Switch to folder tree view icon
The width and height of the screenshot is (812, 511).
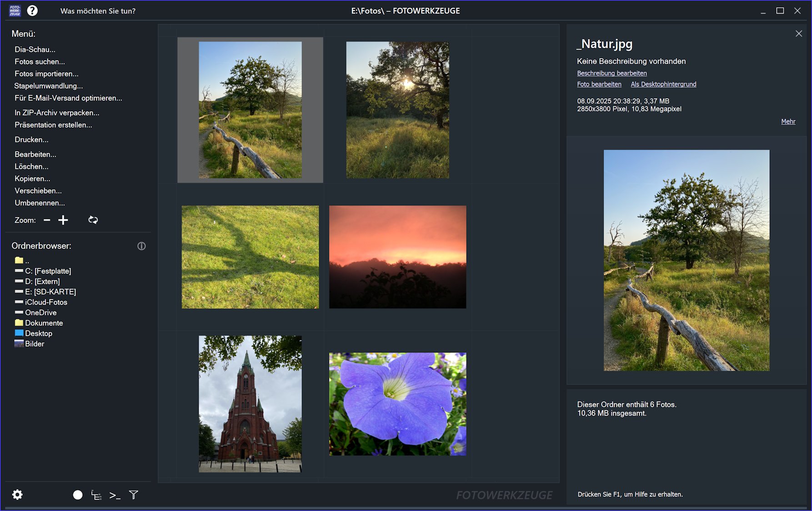[96, 495]
